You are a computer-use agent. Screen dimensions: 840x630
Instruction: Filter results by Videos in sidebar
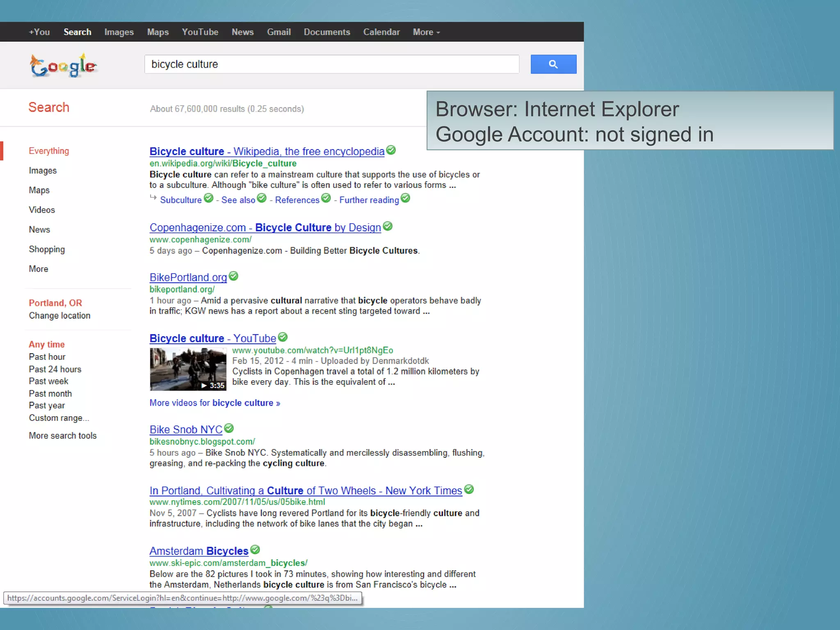pos(42,210)
